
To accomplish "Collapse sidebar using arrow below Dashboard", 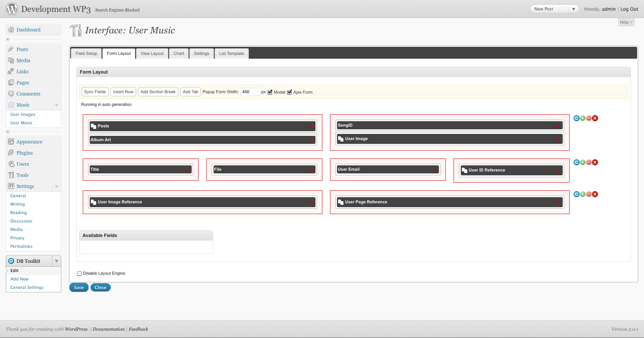I will click(8, 39).
